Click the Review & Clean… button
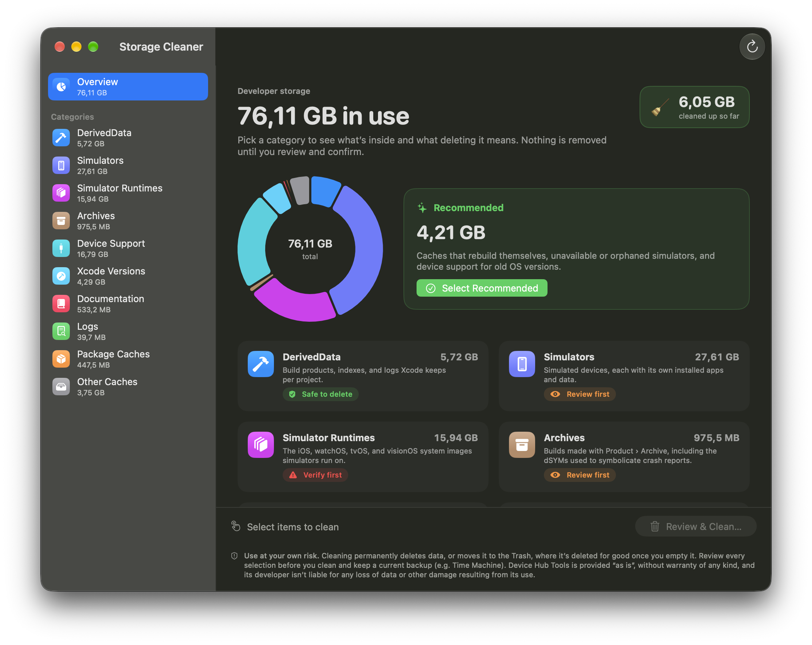Screen dimensions: 812x645 point(696,526)
